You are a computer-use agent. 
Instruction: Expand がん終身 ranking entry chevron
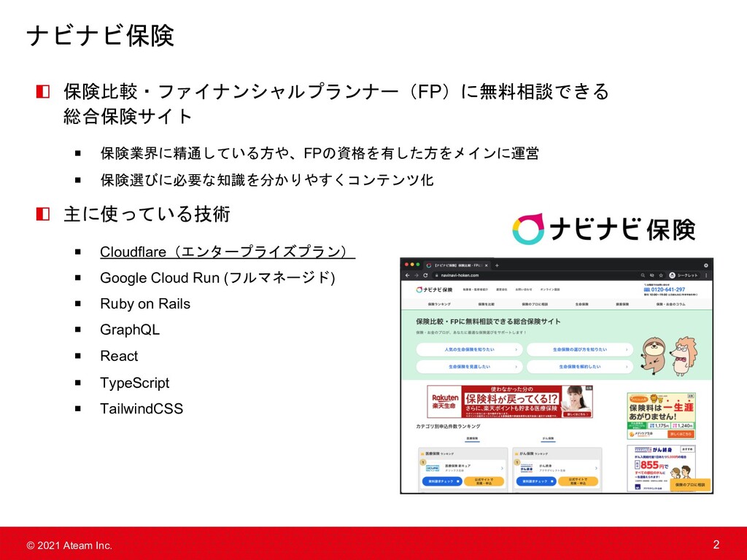pos(596,469)
